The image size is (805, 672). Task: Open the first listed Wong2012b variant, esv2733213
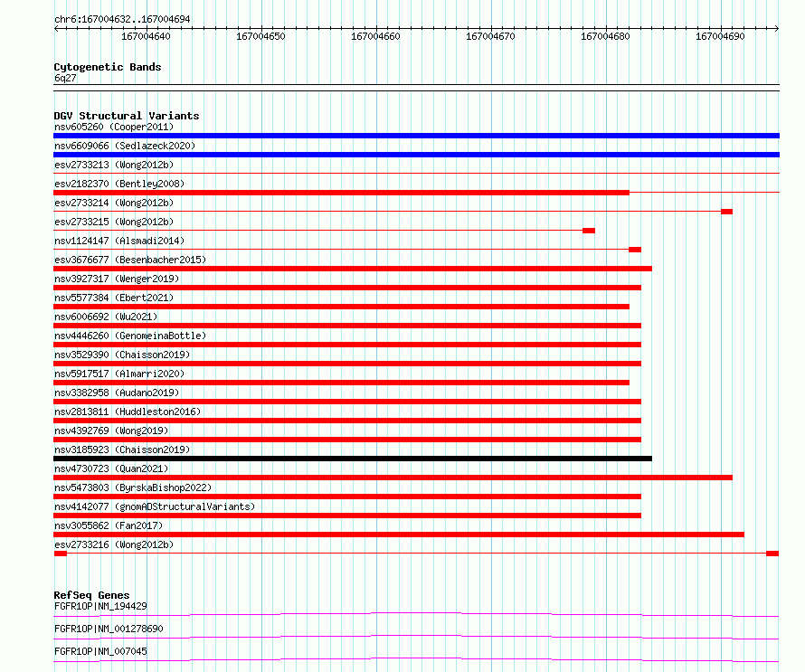[x=114, y=165]
